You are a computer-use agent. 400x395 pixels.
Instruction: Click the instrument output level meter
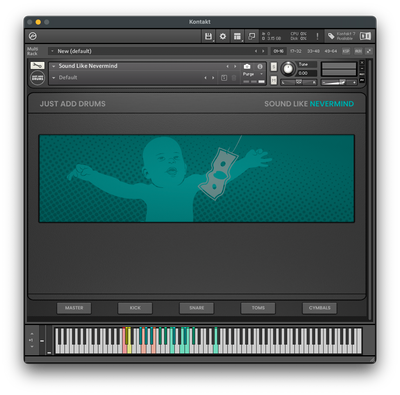tap(339, 69)
